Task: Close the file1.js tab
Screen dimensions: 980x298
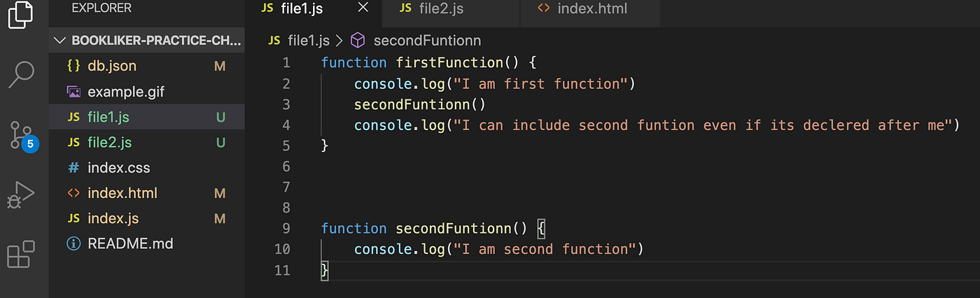Action: point(363,8)
